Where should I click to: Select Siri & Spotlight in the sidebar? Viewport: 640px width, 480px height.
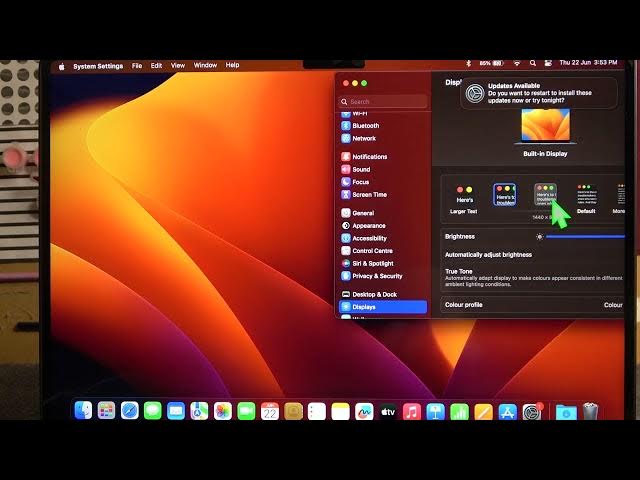point(383,264)
